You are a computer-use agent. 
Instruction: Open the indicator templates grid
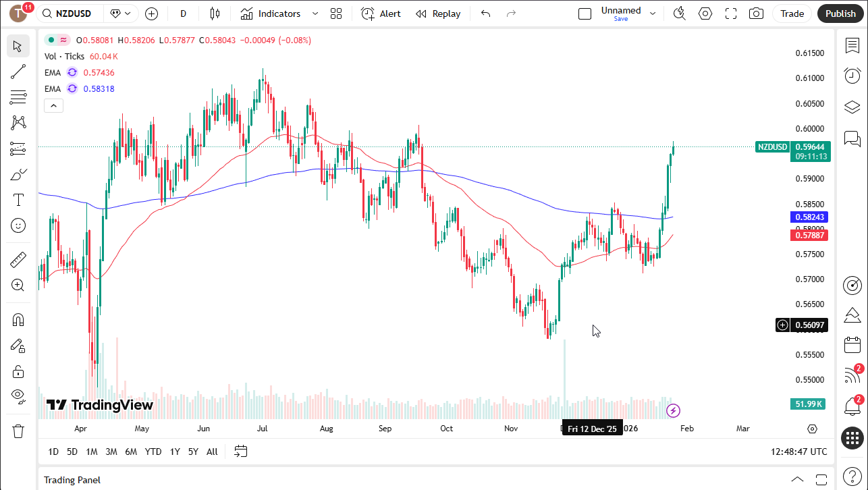(x=336, y=13)
